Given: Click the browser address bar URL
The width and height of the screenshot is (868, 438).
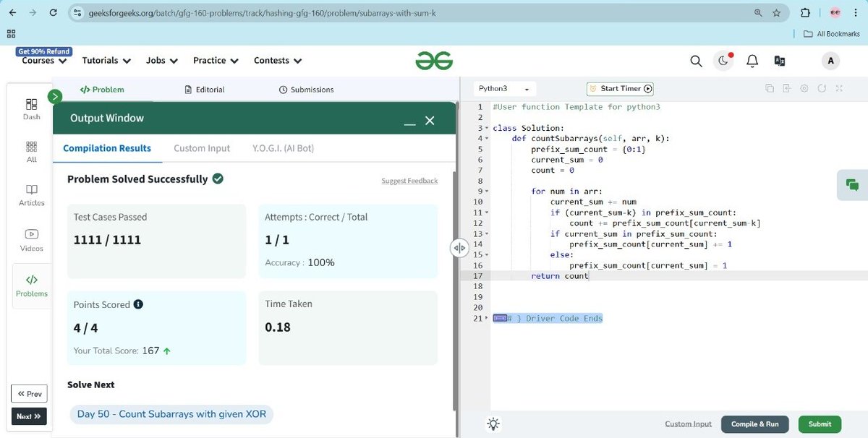Looking at the screenshot, I should (x=262, y=13).
